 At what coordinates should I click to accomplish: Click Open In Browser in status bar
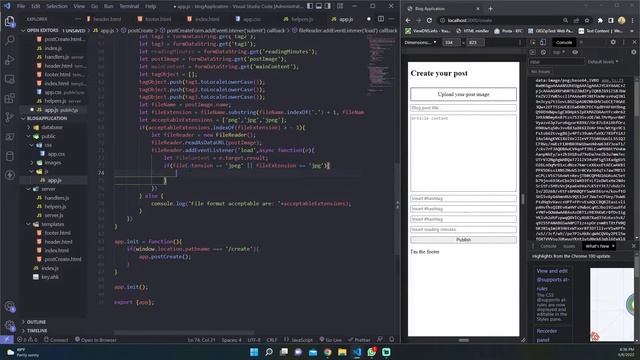point(96,340)
